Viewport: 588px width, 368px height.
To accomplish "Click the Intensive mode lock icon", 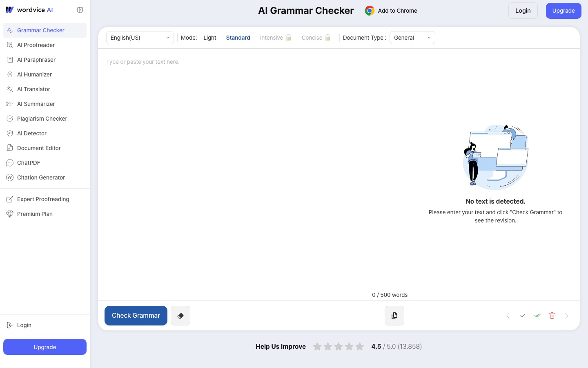I will click(x=288, y=38).
